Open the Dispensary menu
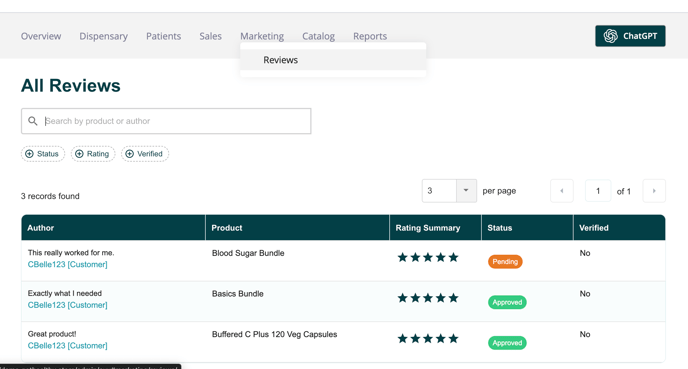Viewport: 688px width, 369px height. pos(104,36)
